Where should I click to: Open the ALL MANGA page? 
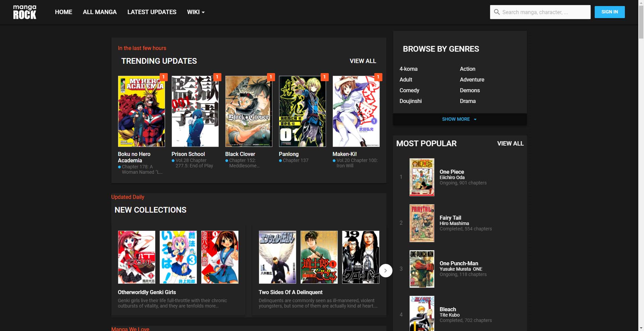(100, 12)
